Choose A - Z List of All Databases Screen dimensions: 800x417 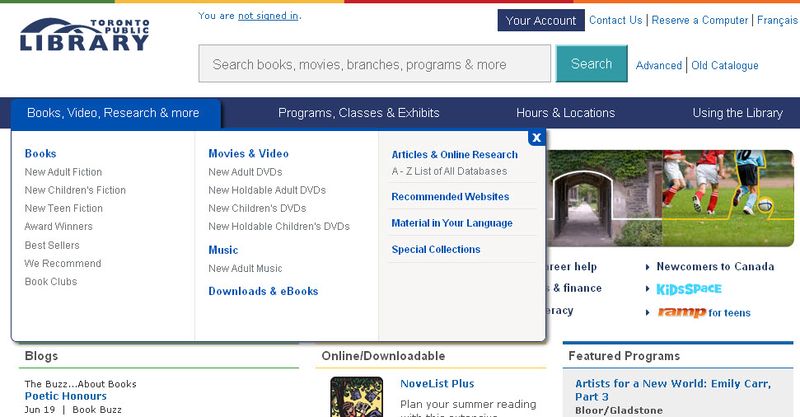pos(449,172)
